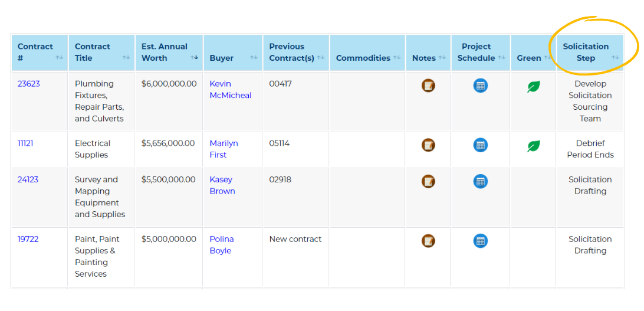644x311 pixels.
Task: Click the New contract cell text
Action: pos(295,239)
